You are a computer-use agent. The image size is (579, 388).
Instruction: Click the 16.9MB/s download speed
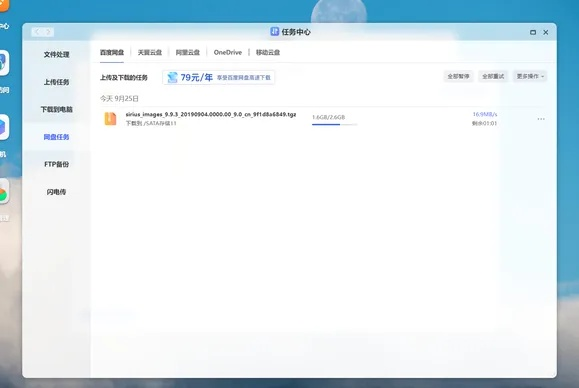pyautogui.click(x=485, y=114)
